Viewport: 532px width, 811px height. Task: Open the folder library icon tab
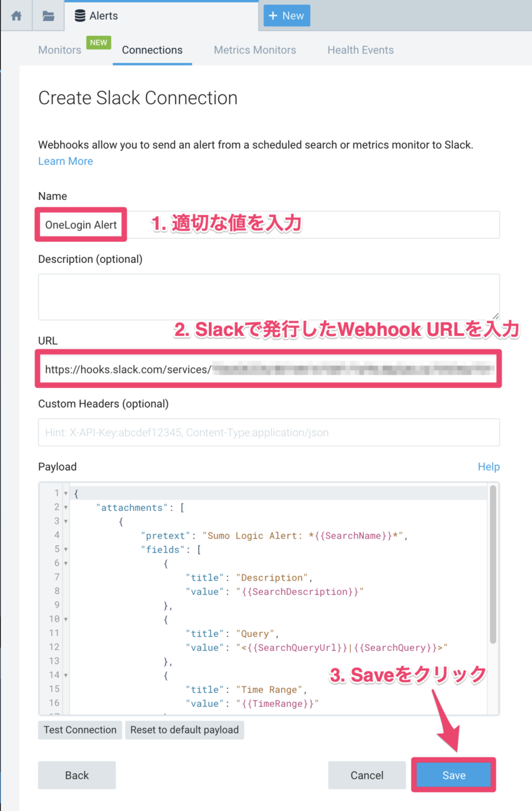tap(47, 16)
